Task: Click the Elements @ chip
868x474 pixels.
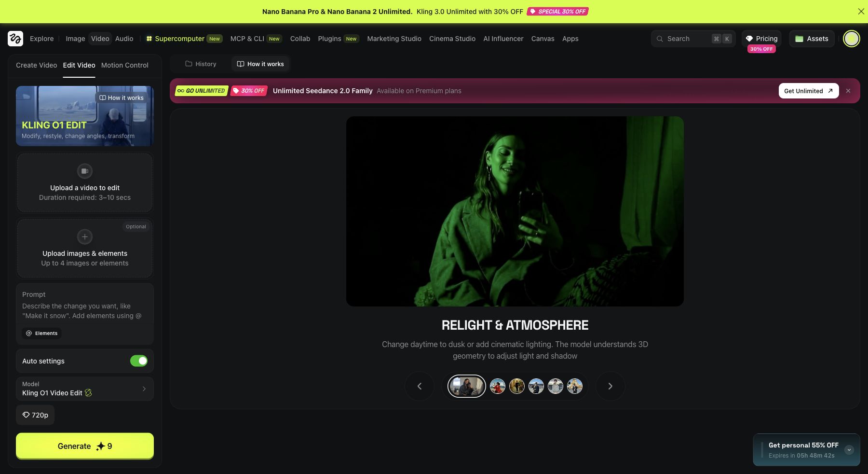Action: pos(41,333)
